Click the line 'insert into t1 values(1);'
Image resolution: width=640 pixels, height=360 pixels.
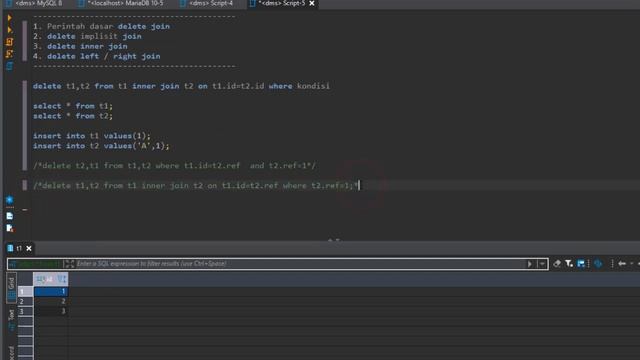(92, 136)
